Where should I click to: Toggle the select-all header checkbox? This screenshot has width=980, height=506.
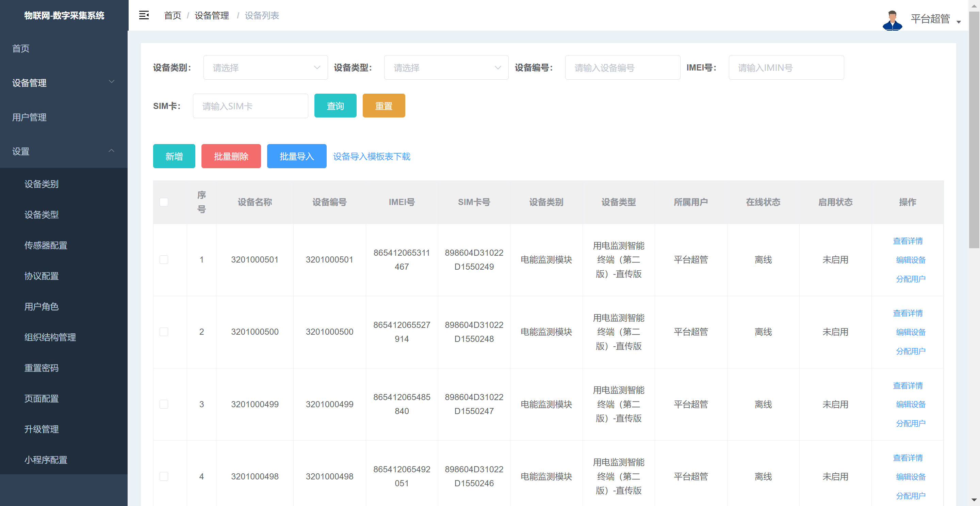pyautogui.click(x=164, y=202)
